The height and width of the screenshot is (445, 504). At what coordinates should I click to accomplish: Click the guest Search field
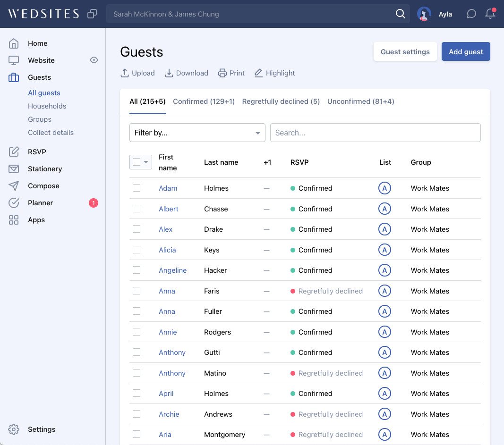(375, 133)
